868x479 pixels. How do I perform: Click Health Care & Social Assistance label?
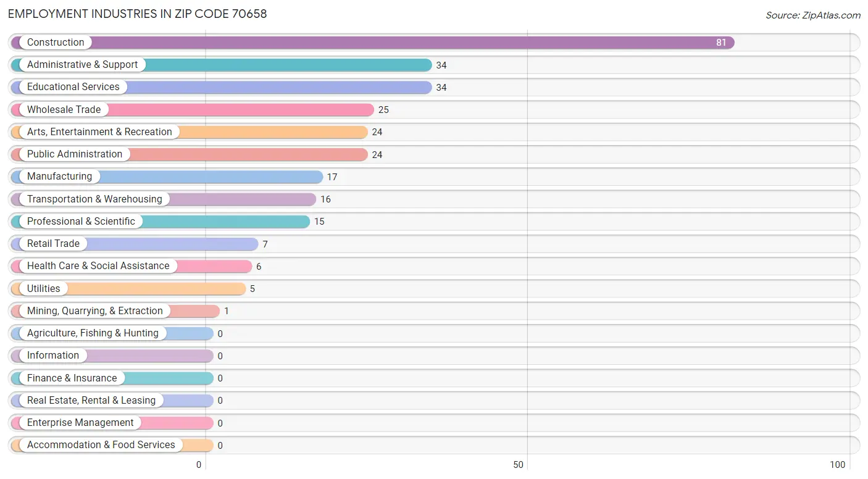[x=98, y=266]
